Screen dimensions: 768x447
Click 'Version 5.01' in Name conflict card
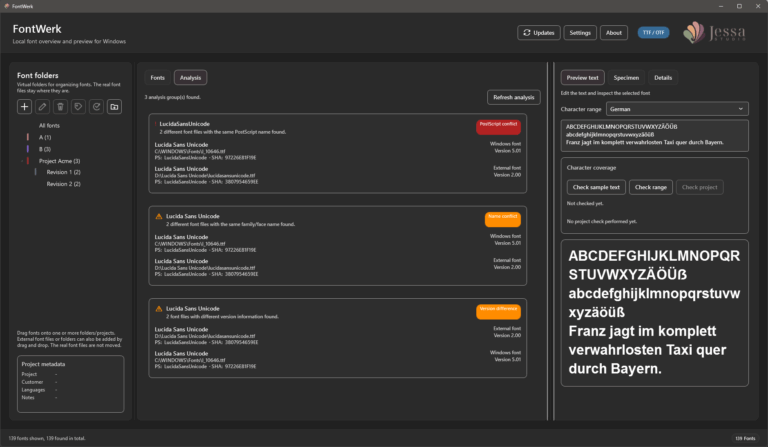click(507, 243)
